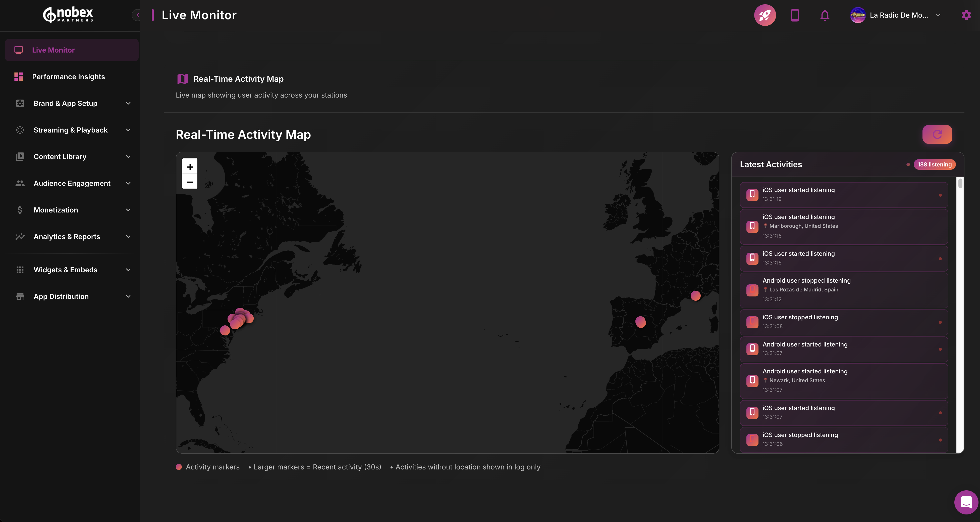Image resolution: width=980 pixels, height=522 pixels.
Task: Open the settings gear icon
Action: [966, 15]
